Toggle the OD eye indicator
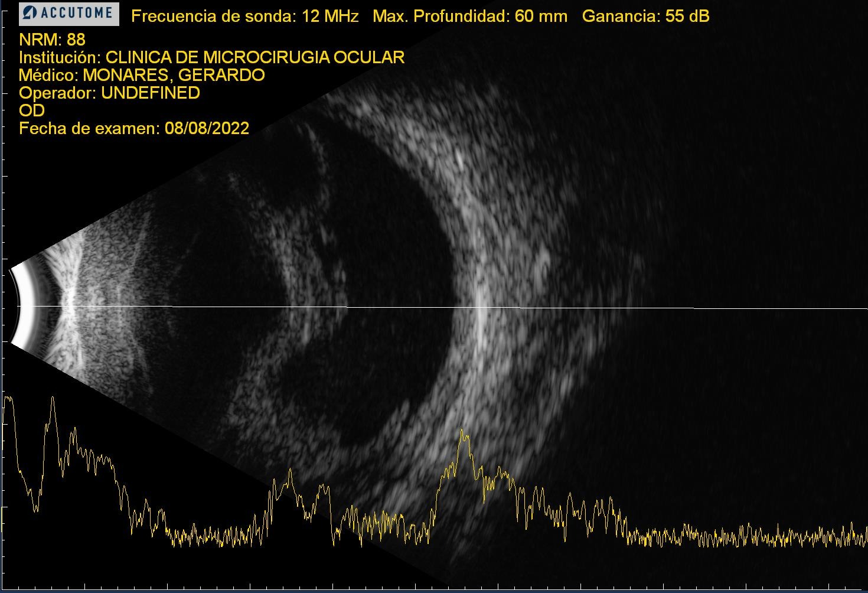This screenshot has height=593, width=868. tap(32, 110)
